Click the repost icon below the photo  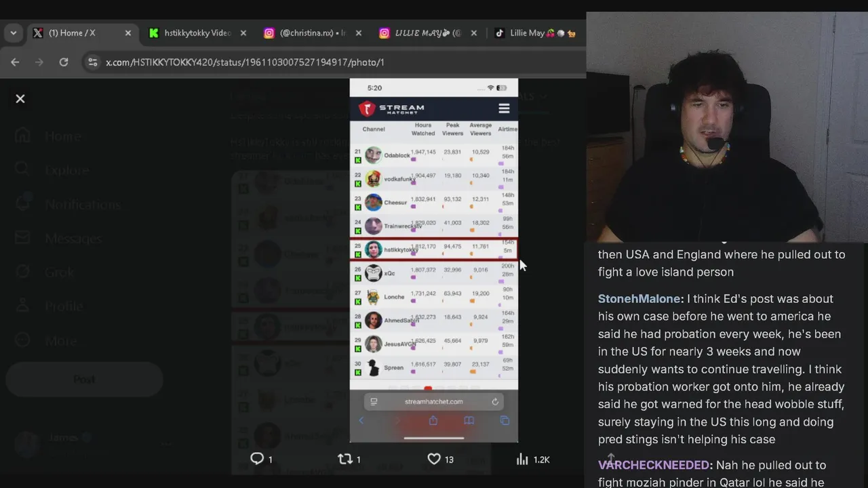[345, 459]
